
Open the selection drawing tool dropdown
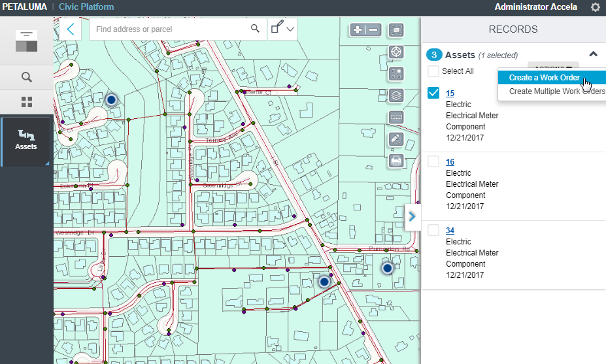[283, 29]
